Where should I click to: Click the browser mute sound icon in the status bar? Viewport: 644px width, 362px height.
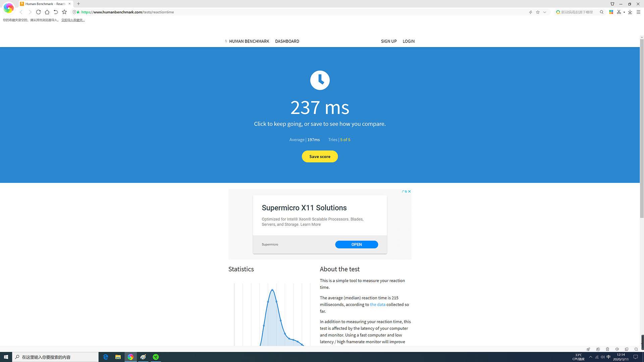(x=617, y=349)
